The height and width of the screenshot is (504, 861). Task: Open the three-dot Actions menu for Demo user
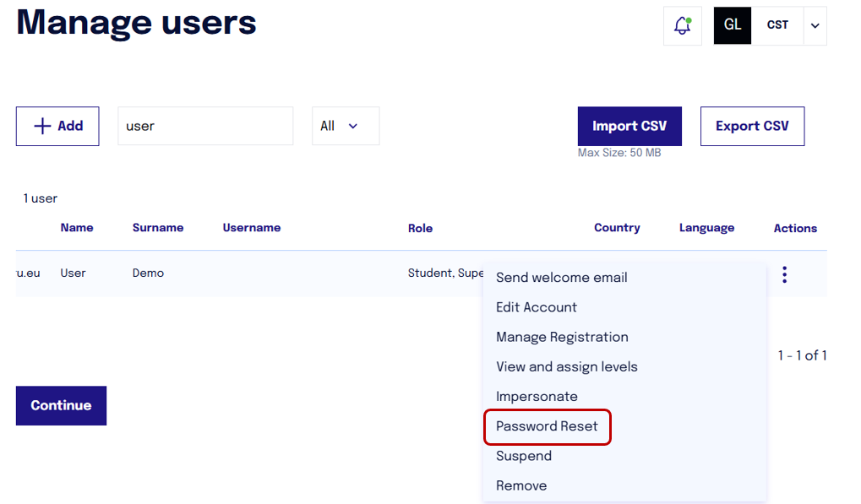[784, 273]
